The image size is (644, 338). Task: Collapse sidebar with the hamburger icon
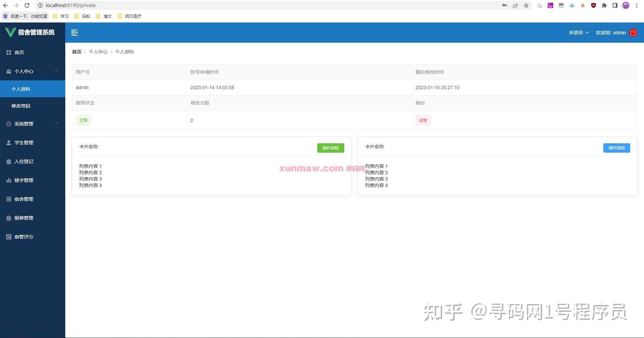tap(74, 33)
